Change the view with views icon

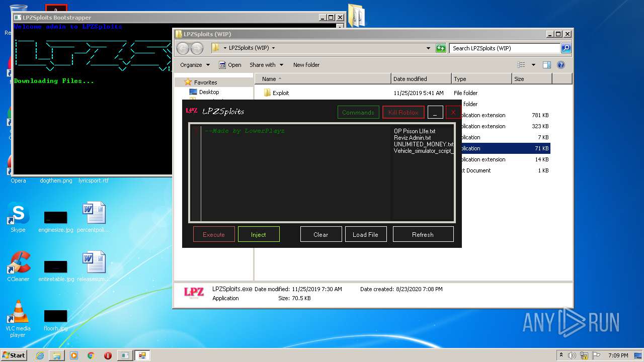pyautogui.click(x=521, y=65)
